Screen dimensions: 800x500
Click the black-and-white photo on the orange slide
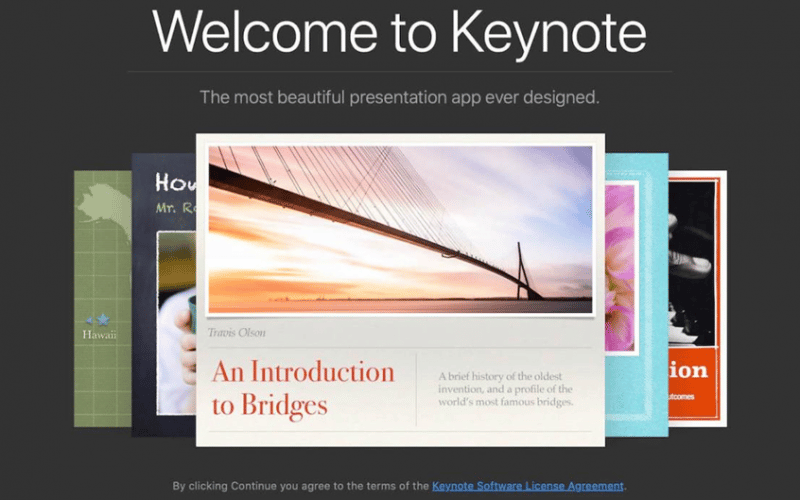[692, 260]
